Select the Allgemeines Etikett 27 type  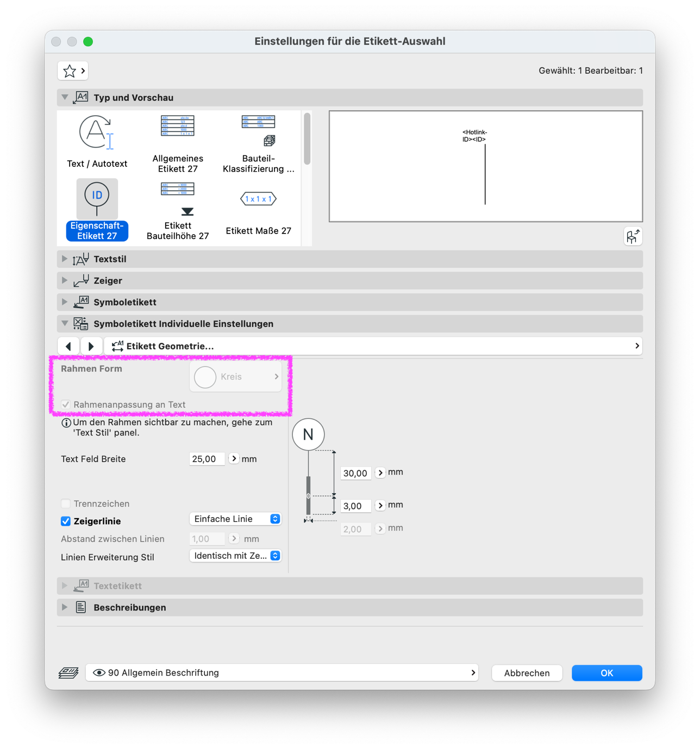[x=178, y=143]
